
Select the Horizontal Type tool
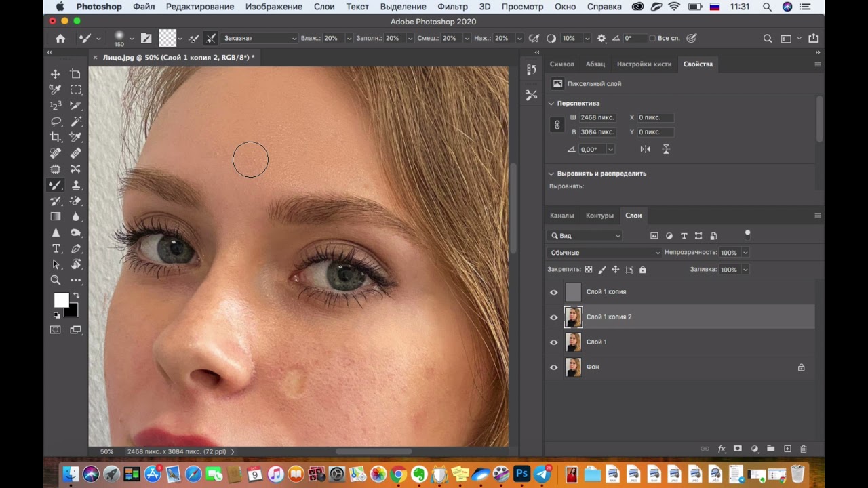[x=56, y=249]
